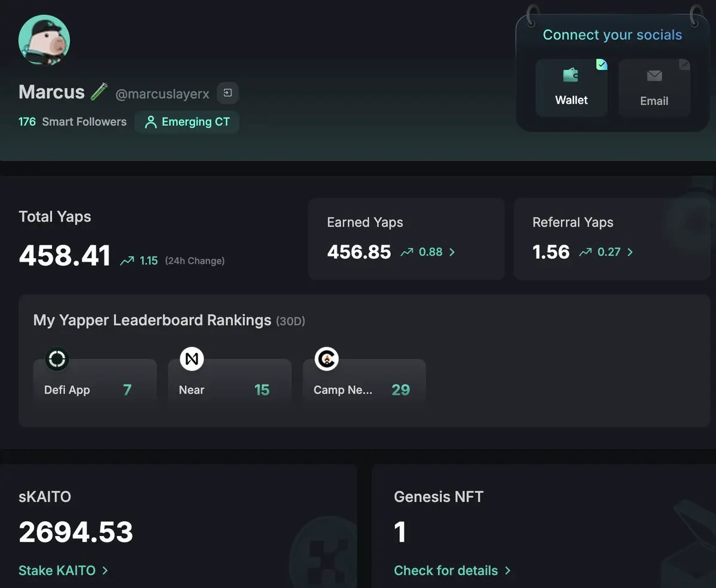Select the Wallet social connect card
The image size is (716, 588).
click(571, 88)
